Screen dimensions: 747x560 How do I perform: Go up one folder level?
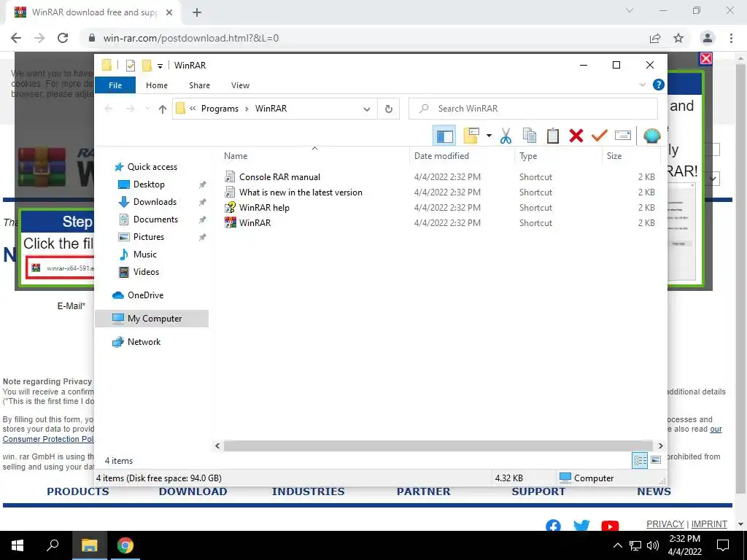pos(163,109)
